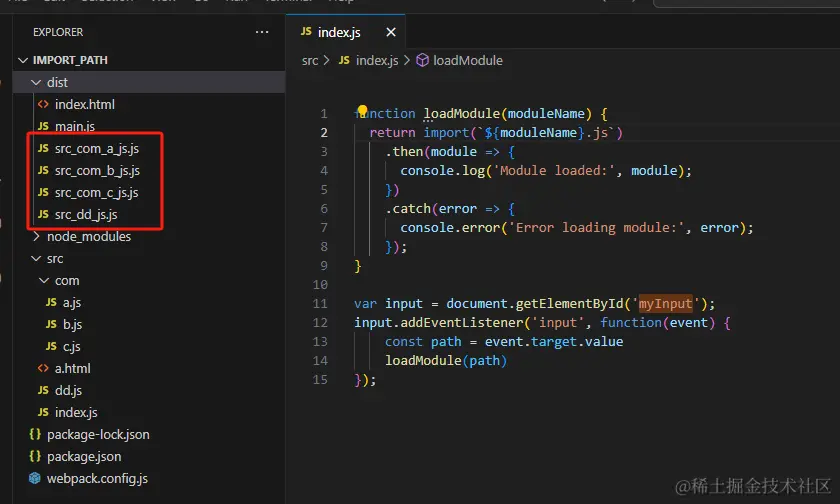Open a.js in com folder
This screenshot has width=840, height=504.
72,302
